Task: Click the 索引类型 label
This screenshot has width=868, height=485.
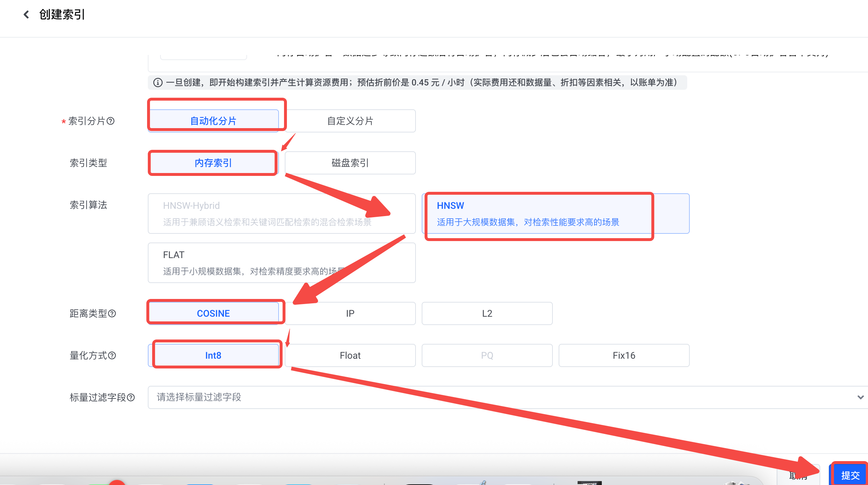Action: [88, 163]
